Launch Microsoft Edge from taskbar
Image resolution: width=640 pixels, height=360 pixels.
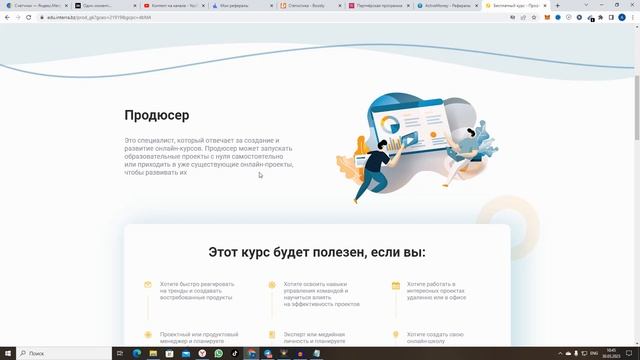pos(137,353)
